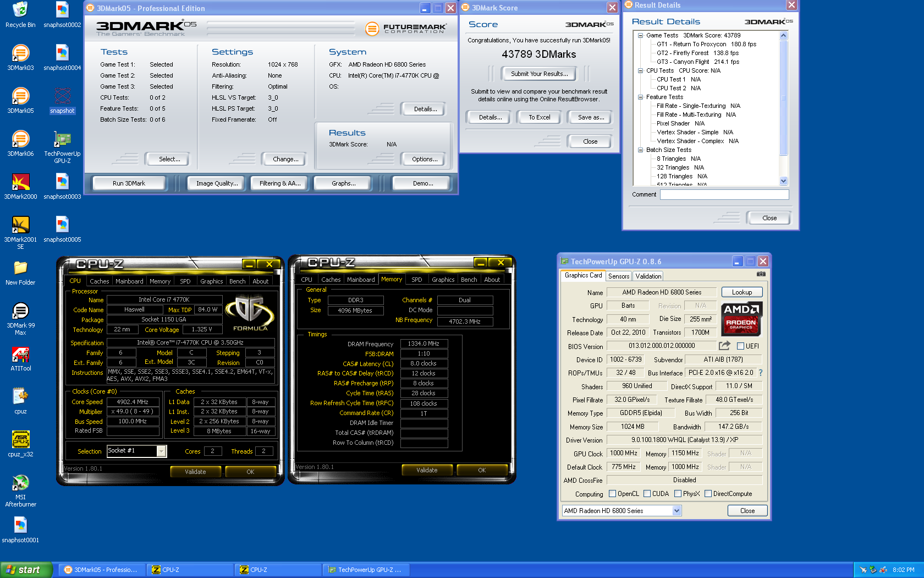Image resolution: width=924 pixels, height=578 pixels.
Task: Open the snaphsot0002 image file
Action: click(62, 15)
